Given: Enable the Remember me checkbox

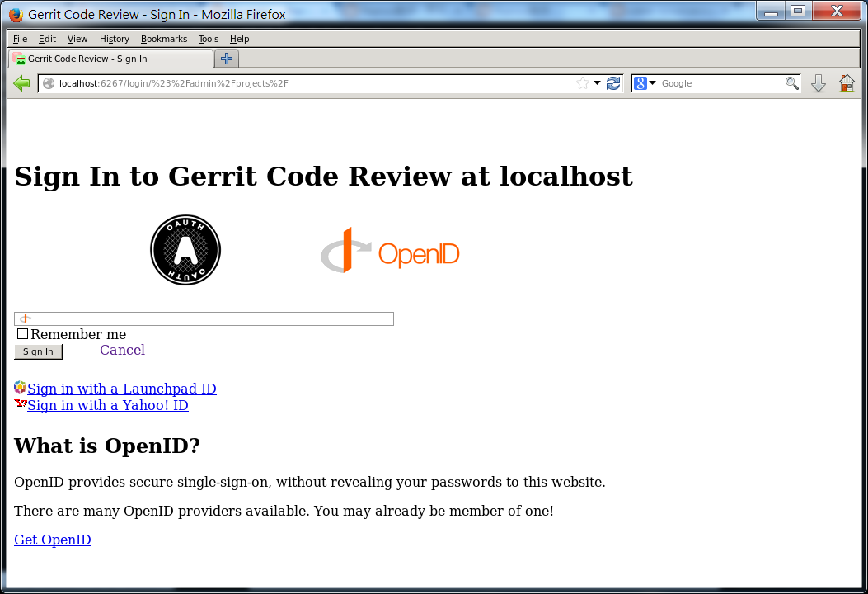Looking at the screenshot, I should (22, 333).
